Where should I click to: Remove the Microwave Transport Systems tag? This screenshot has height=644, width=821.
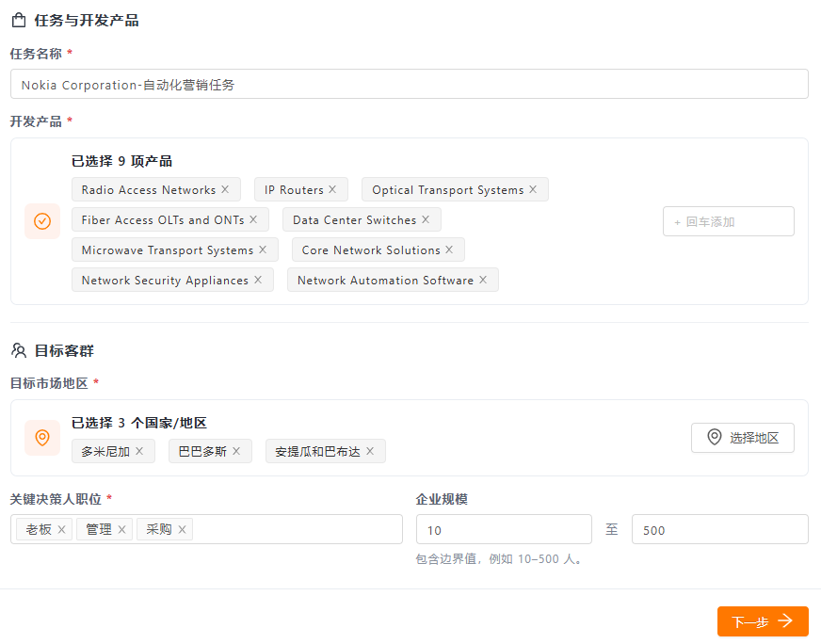pos(263,250)
